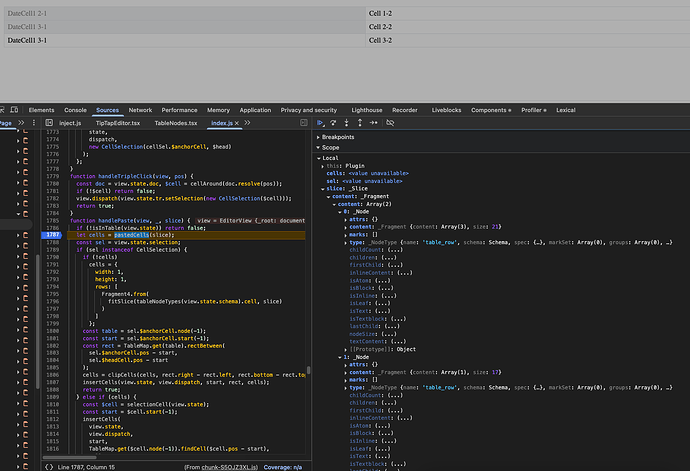Open the inject.js file tab

70,123
